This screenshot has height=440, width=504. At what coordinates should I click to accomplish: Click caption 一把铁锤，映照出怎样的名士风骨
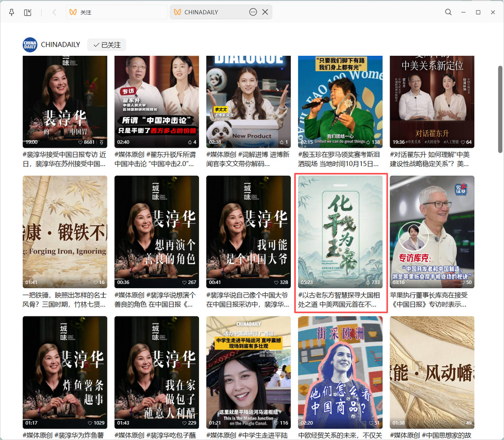pos(64,300)
